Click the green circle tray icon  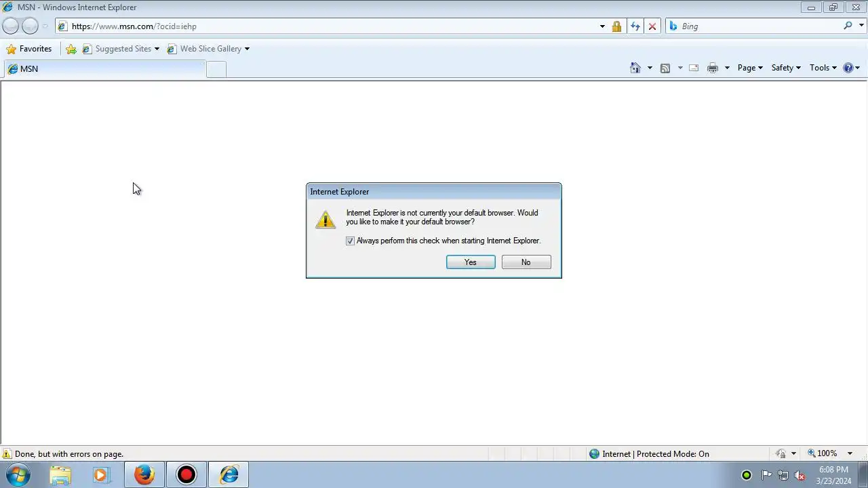pyautogui.click(x=747, y=475)
